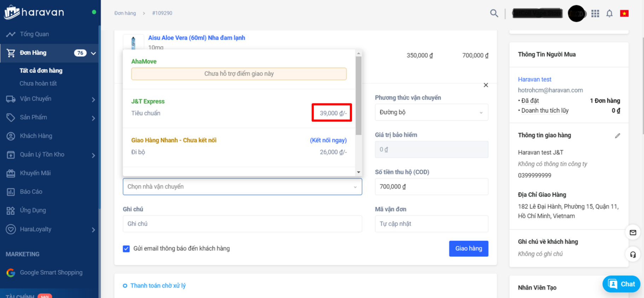Edit shipping info with pencil icon
Image resolution: width=644 pixels, height=298 pixels.
coord(617,136)
